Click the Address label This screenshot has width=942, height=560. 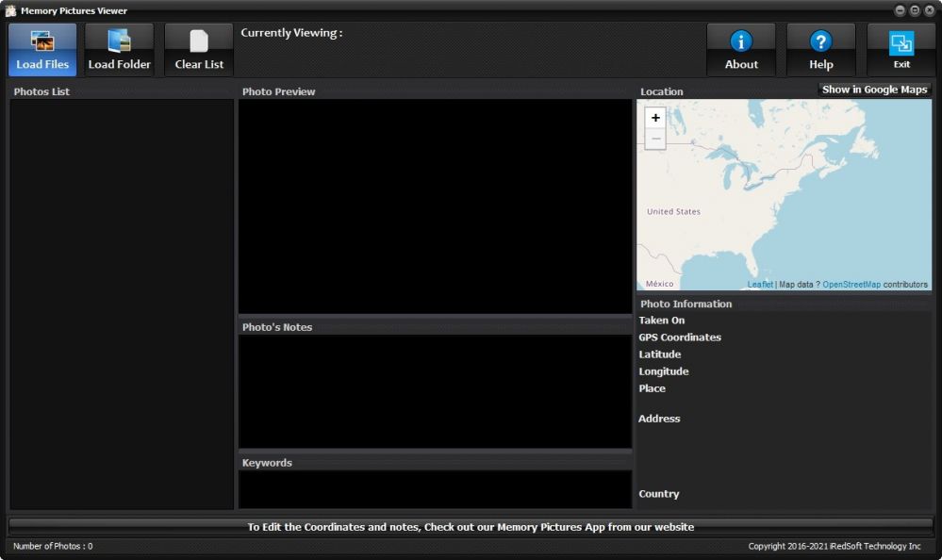pos(659,419)
